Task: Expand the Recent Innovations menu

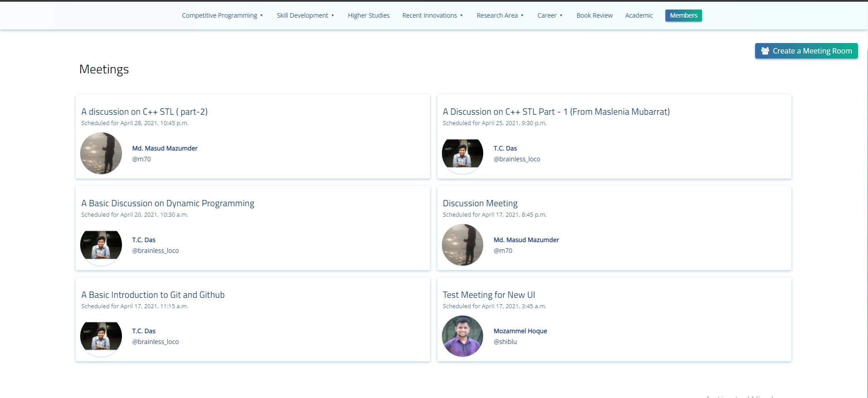Action: (432, 15)
